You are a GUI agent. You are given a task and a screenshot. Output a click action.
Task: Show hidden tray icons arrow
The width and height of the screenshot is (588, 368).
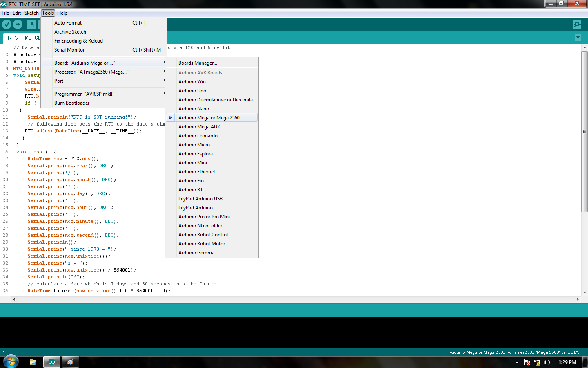[x=517, y=362]
